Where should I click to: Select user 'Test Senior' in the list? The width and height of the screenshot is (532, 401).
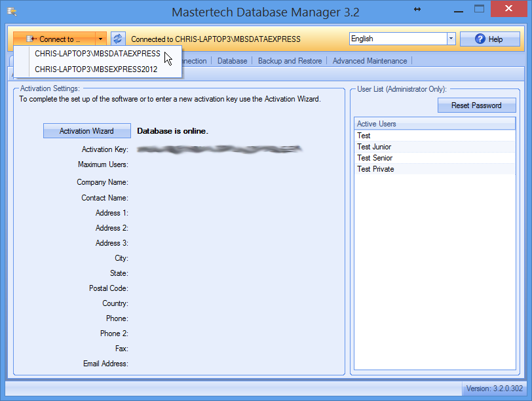pyautogui.click(x=434, y=158)
